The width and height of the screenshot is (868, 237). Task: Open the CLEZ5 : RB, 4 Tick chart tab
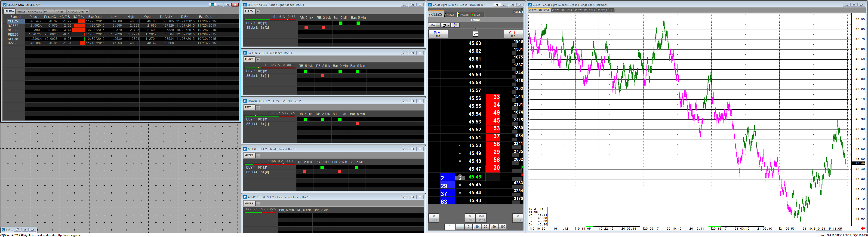point(562,10)
